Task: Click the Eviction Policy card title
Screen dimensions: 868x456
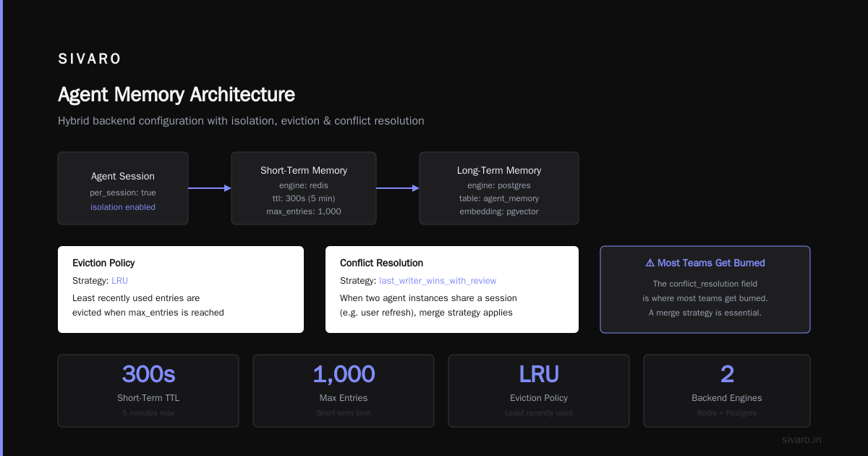Action: click(103, 263)
